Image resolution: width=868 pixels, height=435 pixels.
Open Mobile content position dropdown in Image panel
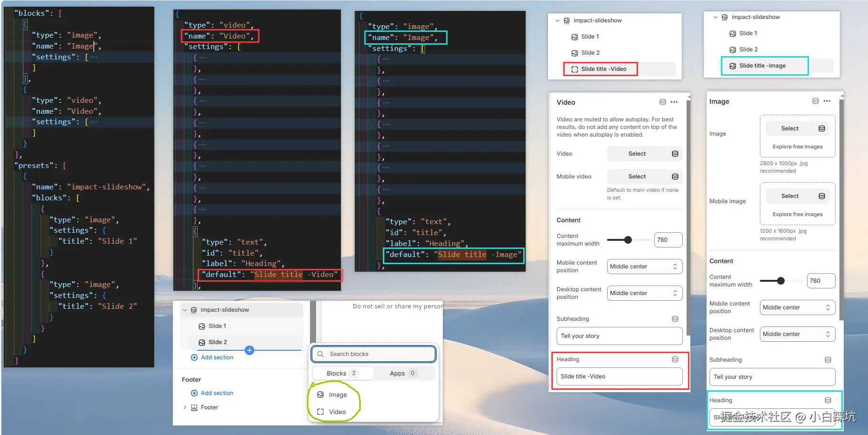(798, 307)
